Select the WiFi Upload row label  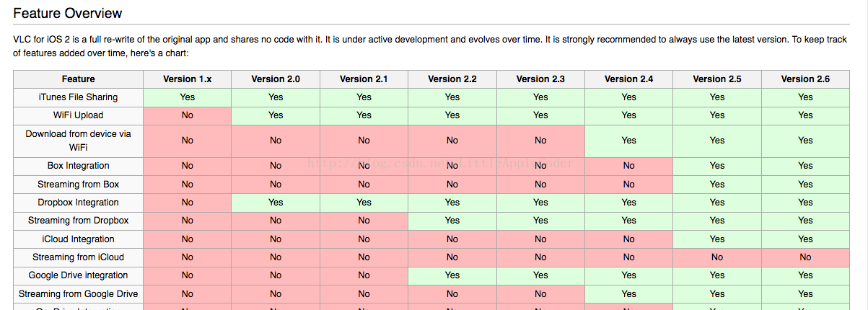[78, 115]
